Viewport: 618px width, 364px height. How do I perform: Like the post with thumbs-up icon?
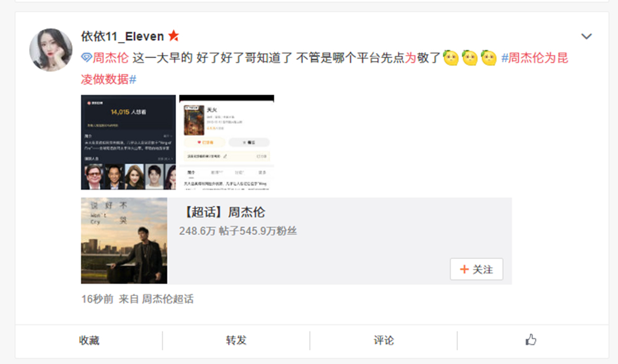pyautogui.click(x=531, y=339)
